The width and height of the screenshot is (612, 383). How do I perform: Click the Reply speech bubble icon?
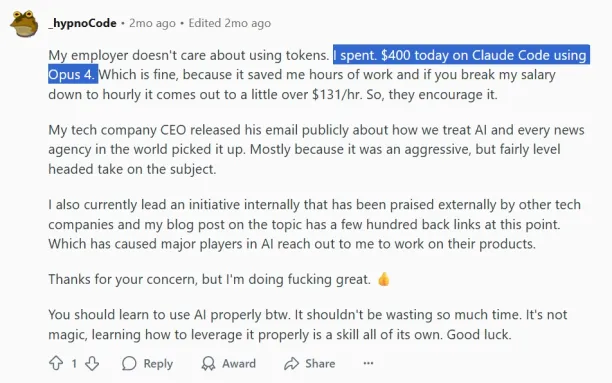pyautogui.click(x=129, y=363)
